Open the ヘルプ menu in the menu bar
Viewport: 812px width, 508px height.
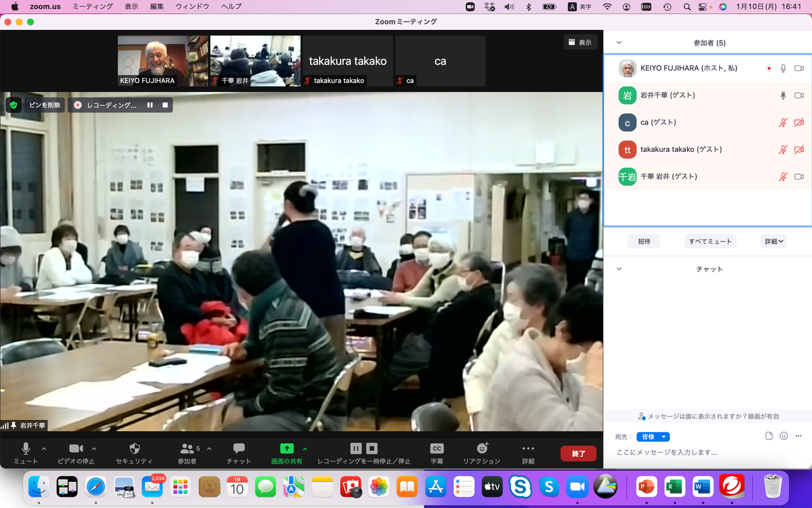point(231,6)
